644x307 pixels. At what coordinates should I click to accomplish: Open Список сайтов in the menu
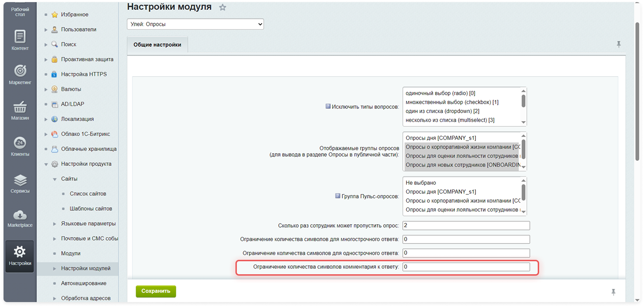pos(88,194)
